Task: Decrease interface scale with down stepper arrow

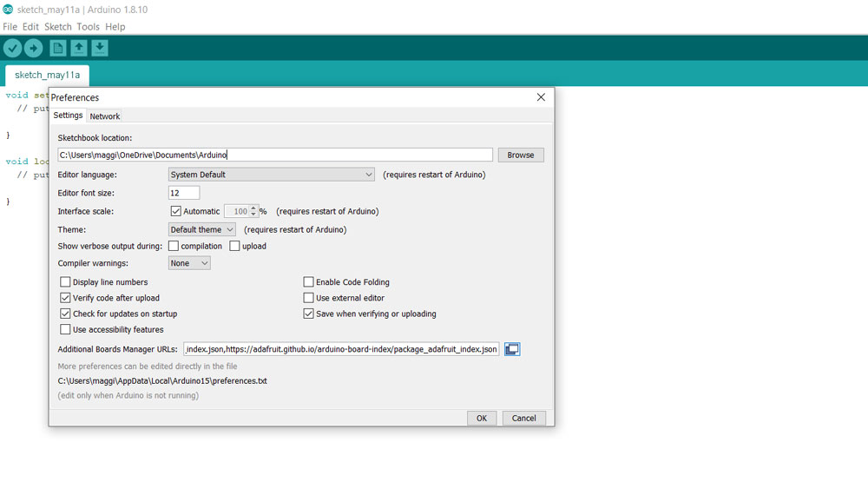Action: [x=253, y=215]
